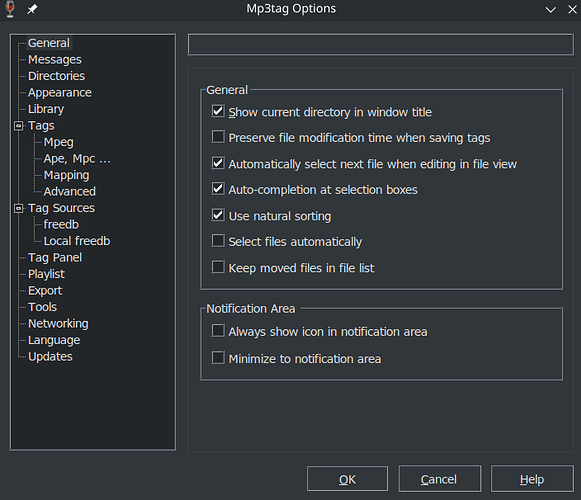Open freedb settings
Viewport: 581px width, 500px height.
click(61, 225)
